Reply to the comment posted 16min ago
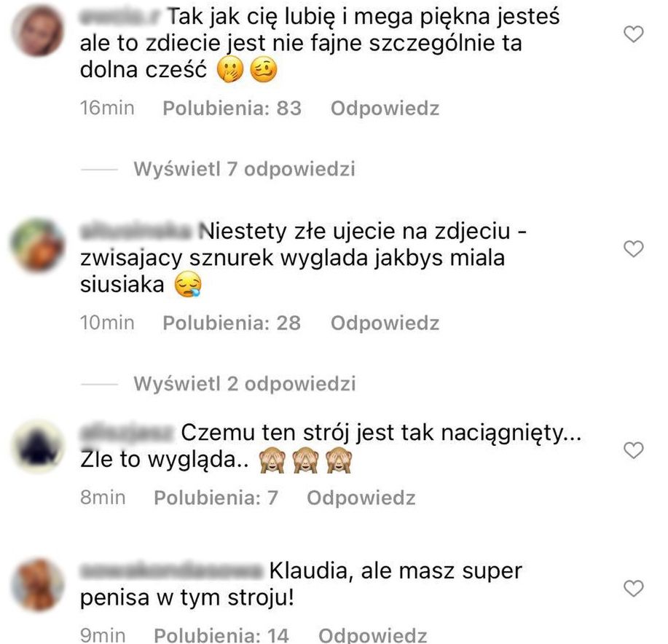Viewport: 668px width, 644px height. coord(385,109)
